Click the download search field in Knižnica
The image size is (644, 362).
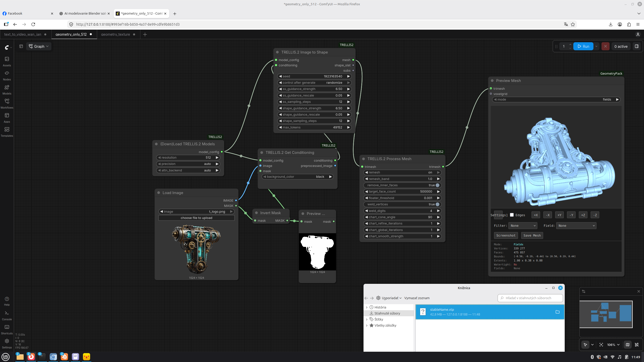click(530, 298)
